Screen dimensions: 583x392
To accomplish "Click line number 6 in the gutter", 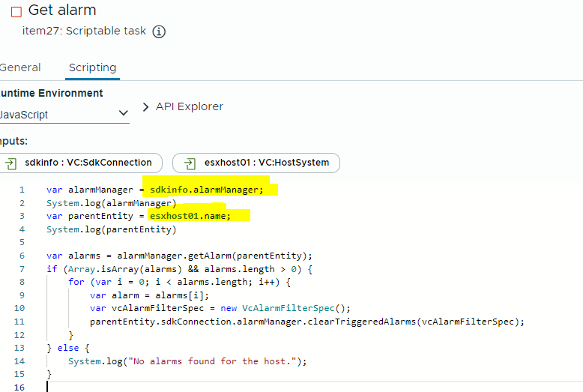I will tap(22, 256).
